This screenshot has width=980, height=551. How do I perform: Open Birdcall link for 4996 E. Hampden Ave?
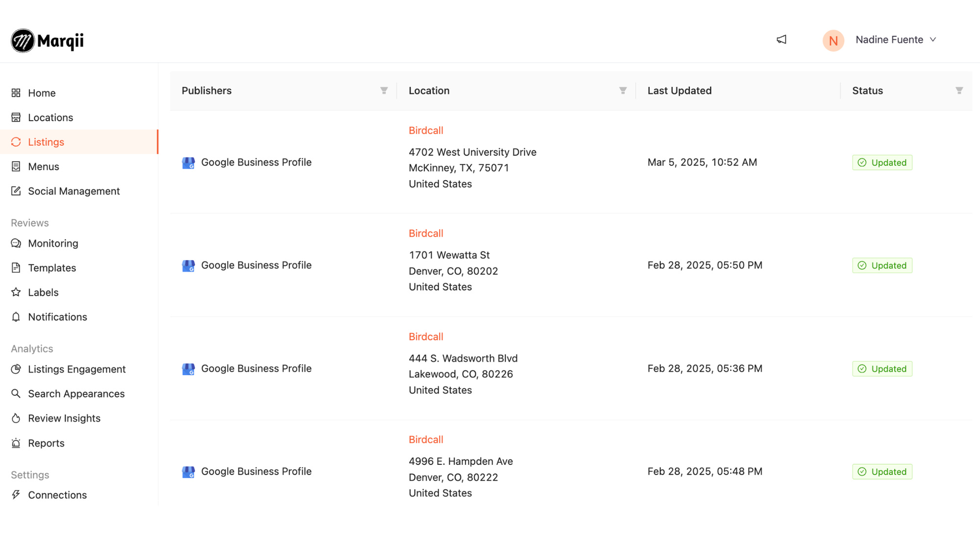coord(426,439)
